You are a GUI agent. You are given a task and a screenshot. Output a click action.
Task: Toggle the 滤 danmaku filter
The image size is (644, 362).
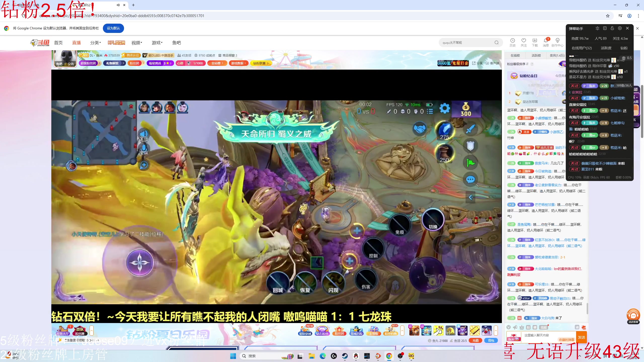pyautogui.click(x=577, y=327)
